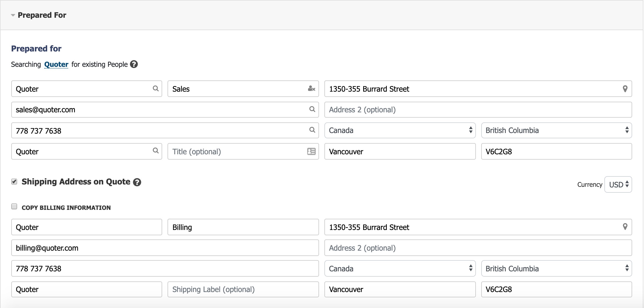The image size is (644, 308).
Task: Focus the prepared-for Vancouver city field
Action: pos(400,151)
